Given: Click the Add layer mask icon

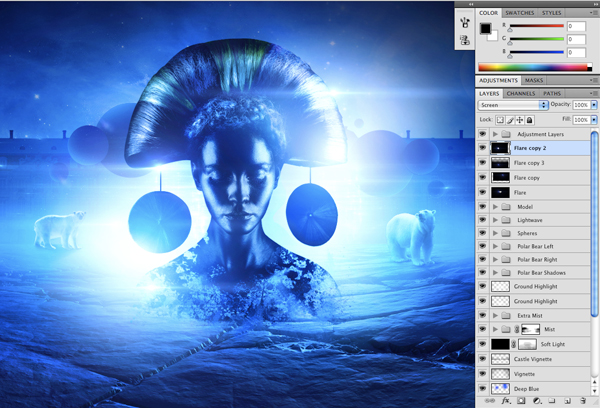Looking at the screenshot, I should click(521, 401).
